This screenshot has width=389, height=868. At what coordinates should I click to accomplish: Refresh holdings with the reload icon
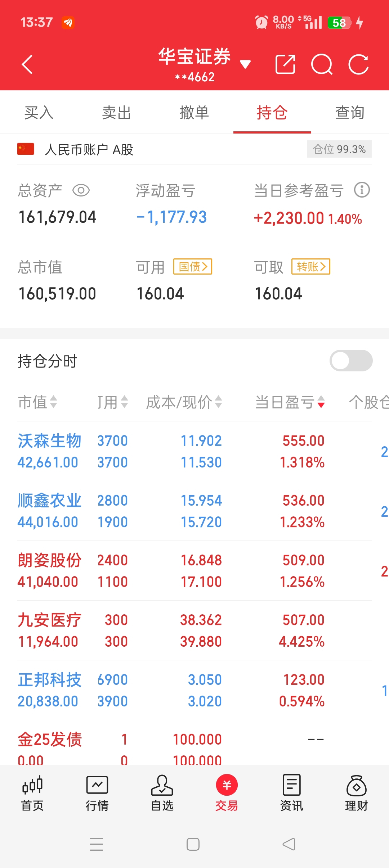[x=359, y=64]
